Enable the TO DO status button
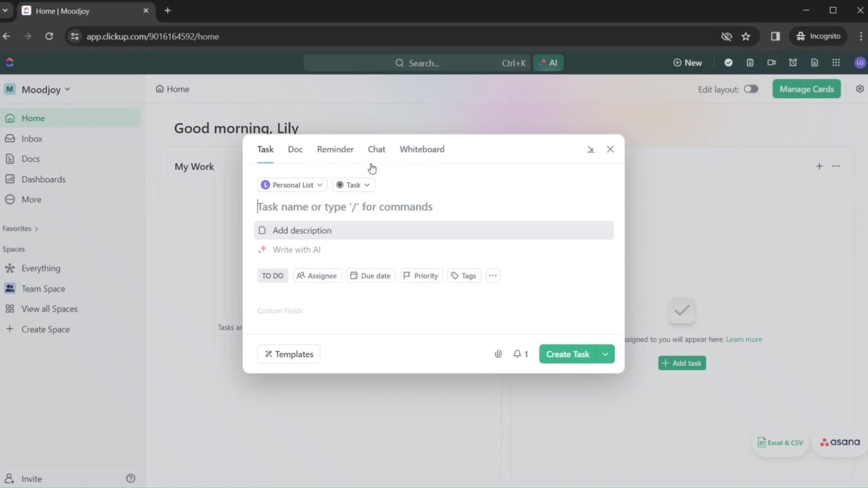 [273, 275]
